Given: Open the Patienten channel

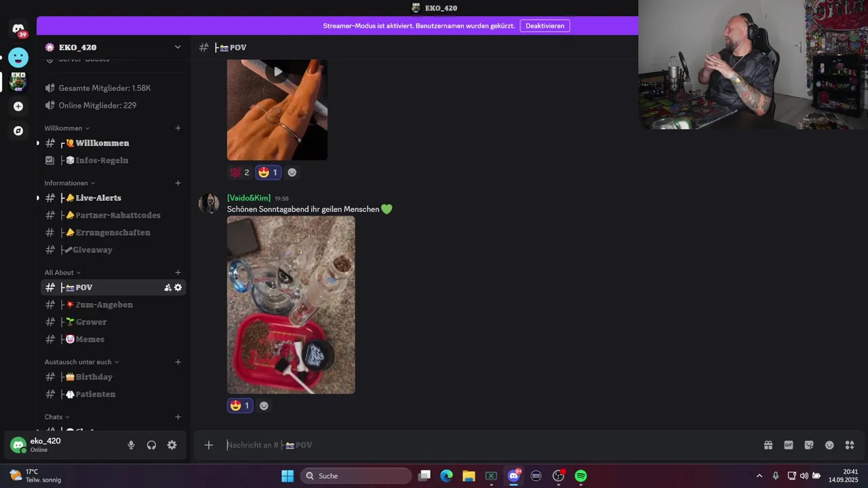Looking at the screenshot, I should click(113, 394).
